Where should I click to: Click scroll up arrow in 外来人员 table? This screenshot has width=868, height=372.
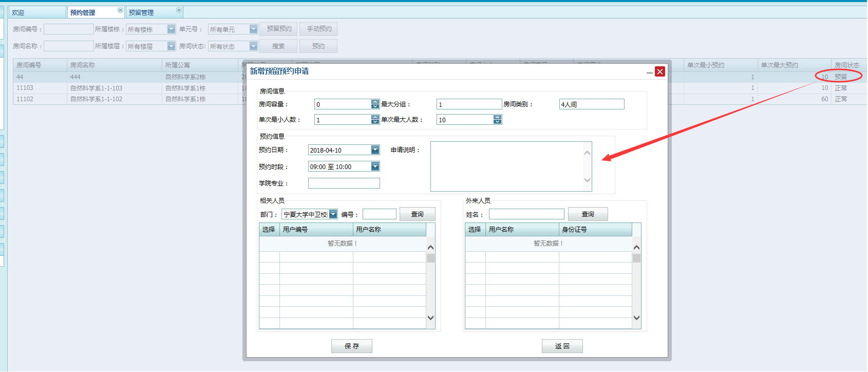[636, 248]
